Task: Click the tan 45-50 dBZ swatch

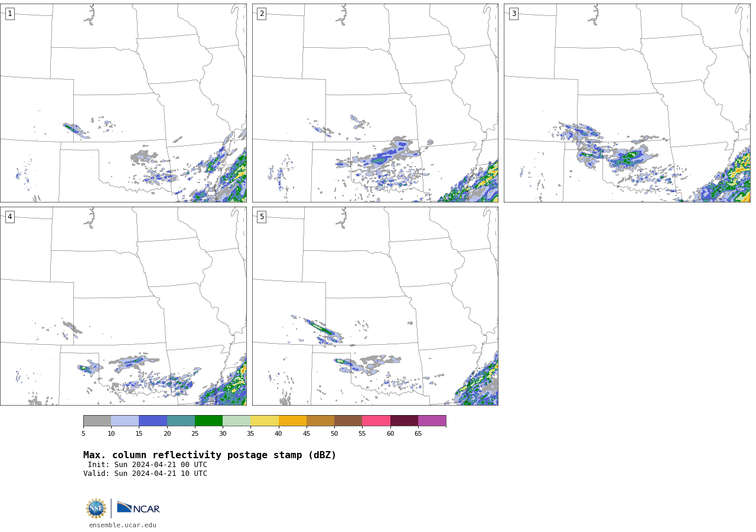Action: pyautogui.click(x=320, y=420)
